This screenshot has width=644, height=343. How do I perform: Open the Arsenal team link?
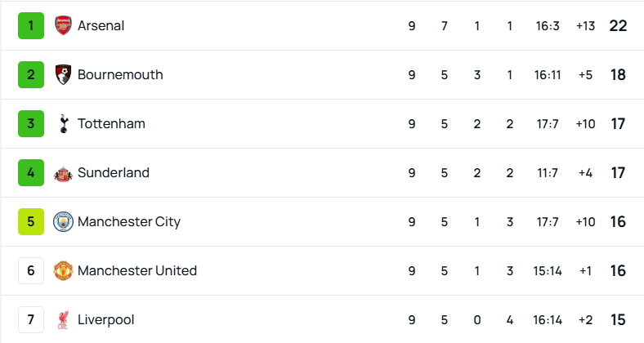click(101, 25)
